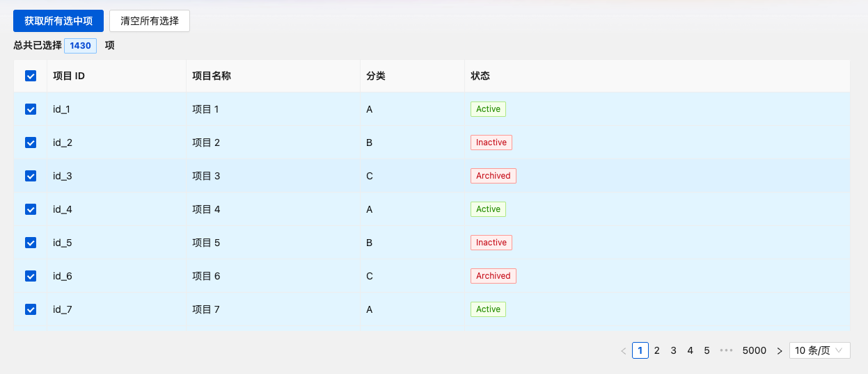Uncheck the checkbox for row id_6
Screen dimensions: 868x374
31,276
